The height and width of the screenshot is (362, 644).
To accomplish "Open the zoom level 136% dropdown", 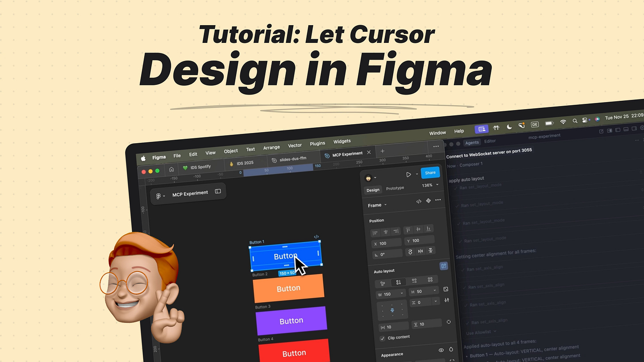I will click(430, 185).
